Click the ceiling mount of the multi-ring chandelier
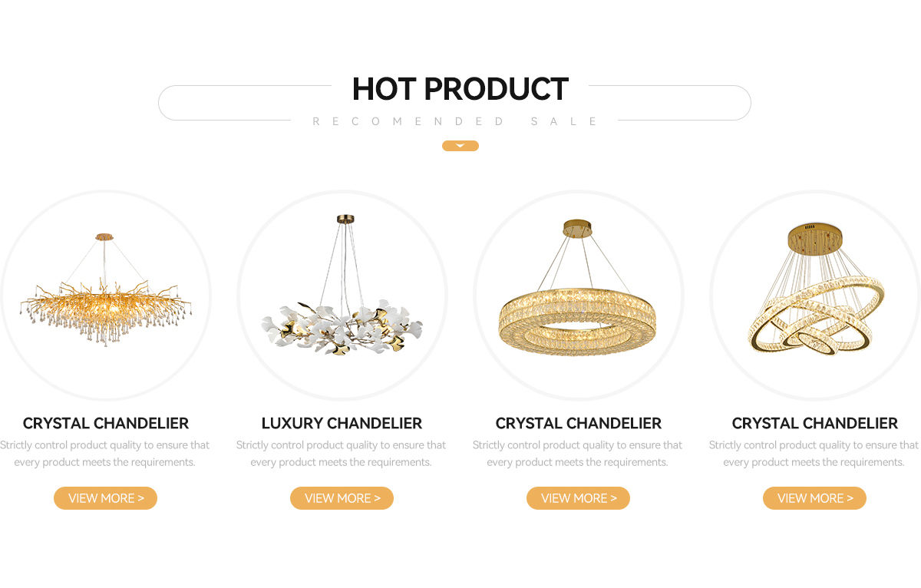 [814, 239]
